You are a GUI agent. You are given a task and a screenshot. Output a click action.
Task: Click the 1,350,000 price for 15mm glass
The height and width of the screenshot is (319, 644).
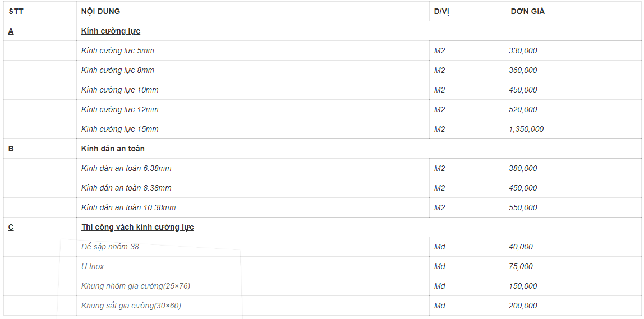pyautogui.click(x=526, y=129)
